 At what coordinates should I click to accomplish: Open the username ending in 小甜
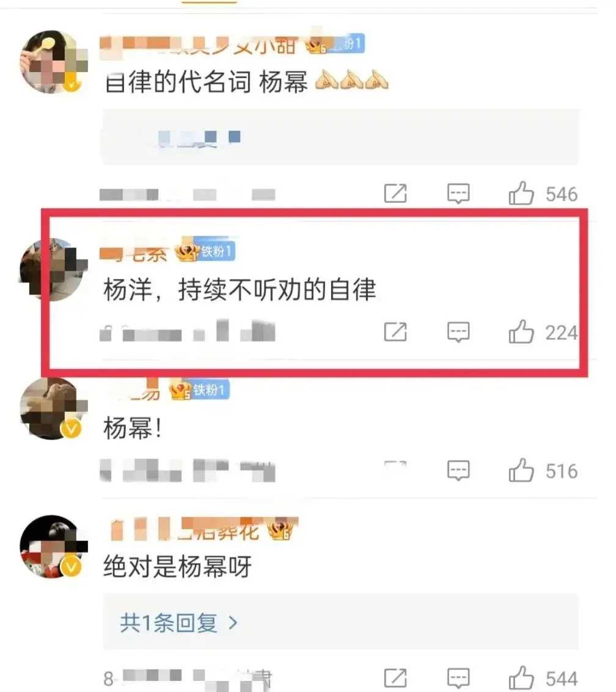[199, 45]
